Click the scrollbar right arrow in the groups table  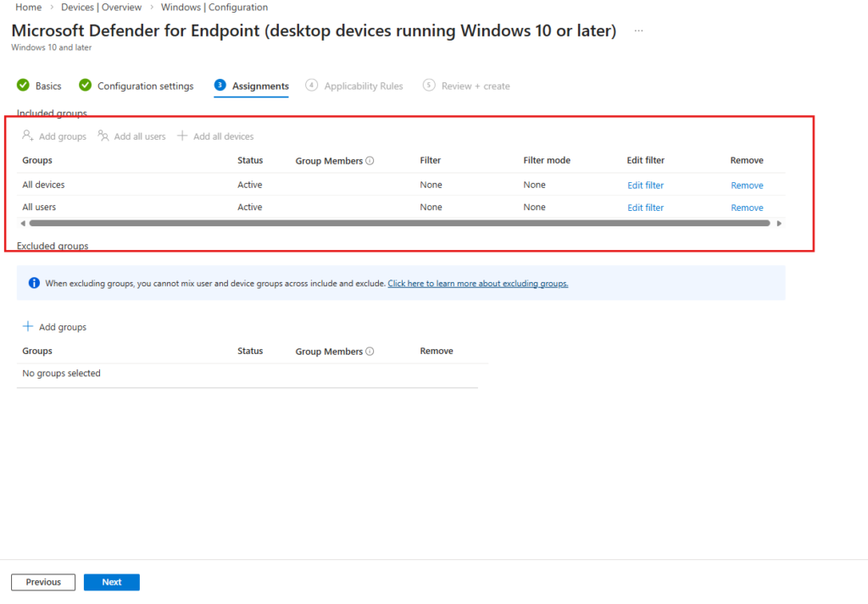(x=779, y=224)
